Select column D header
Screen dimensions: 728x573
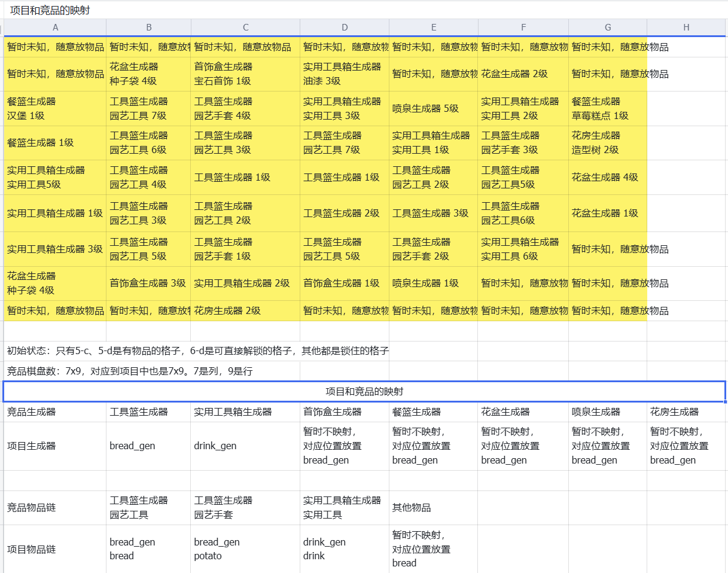click(x=345, y=28)
